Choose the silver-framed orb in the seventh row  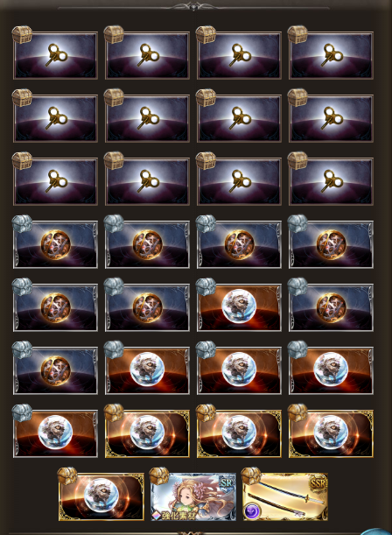55,433
